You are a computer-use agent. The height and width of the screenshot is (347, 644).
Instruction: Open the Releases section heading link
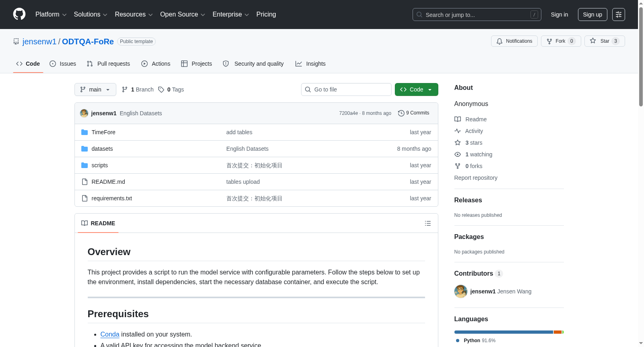[x=468, y=200]
